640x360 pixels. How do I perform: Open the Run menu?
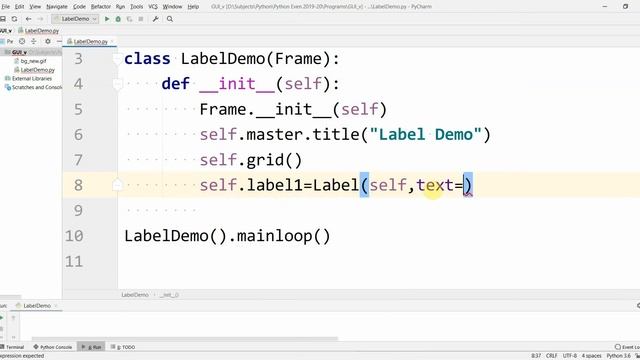pos(120,7)
